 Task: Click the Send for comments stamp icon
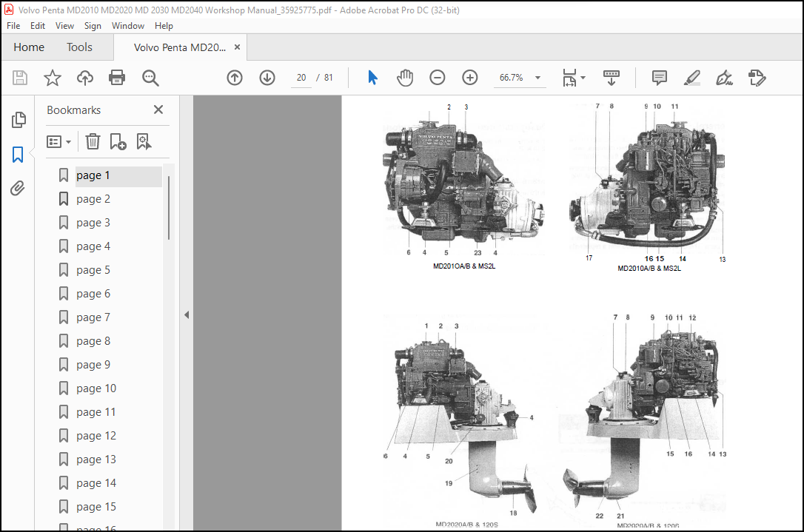[x=757, y=78]
